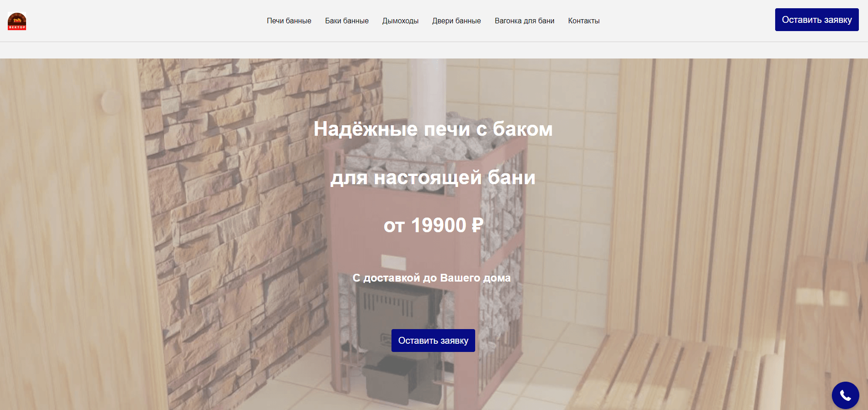Click the heading line для настоящей бани

(x=433, y=177)
